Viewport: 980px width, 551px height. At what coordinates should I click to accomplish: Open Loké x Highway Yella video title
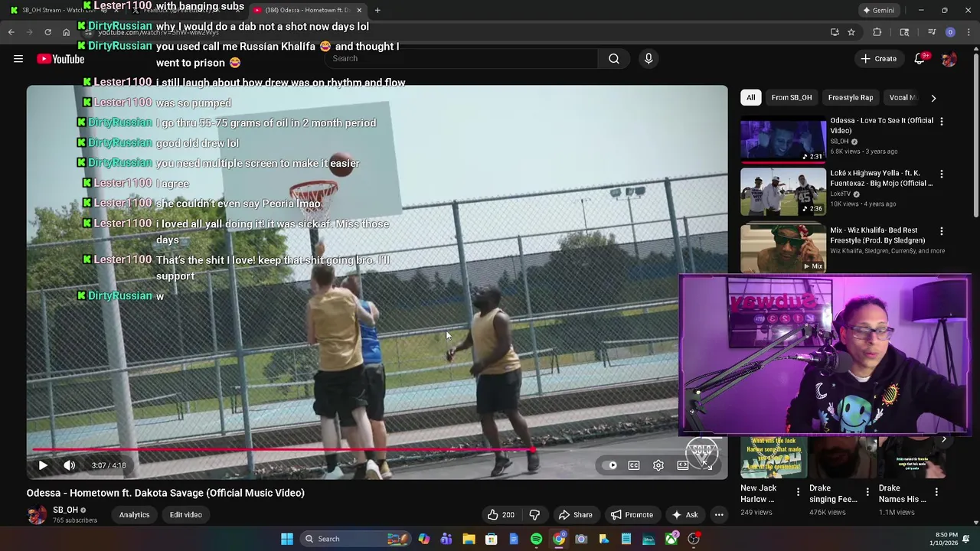(881, 178)
